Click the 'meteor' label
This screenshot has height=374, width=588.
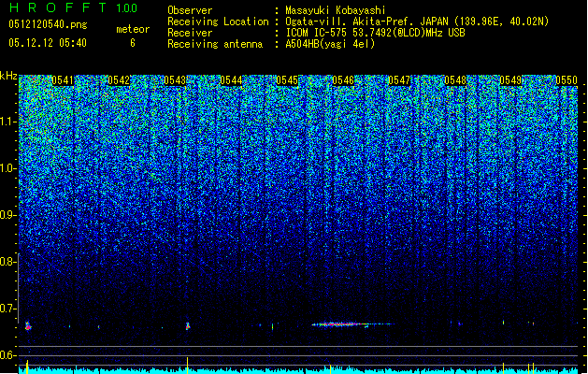(x=133, y=29)
